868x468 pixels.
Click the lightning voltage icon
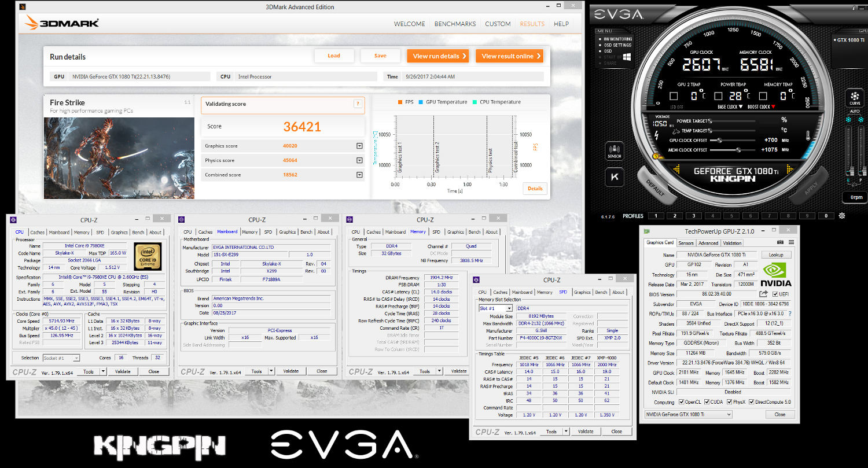(656, 136)
